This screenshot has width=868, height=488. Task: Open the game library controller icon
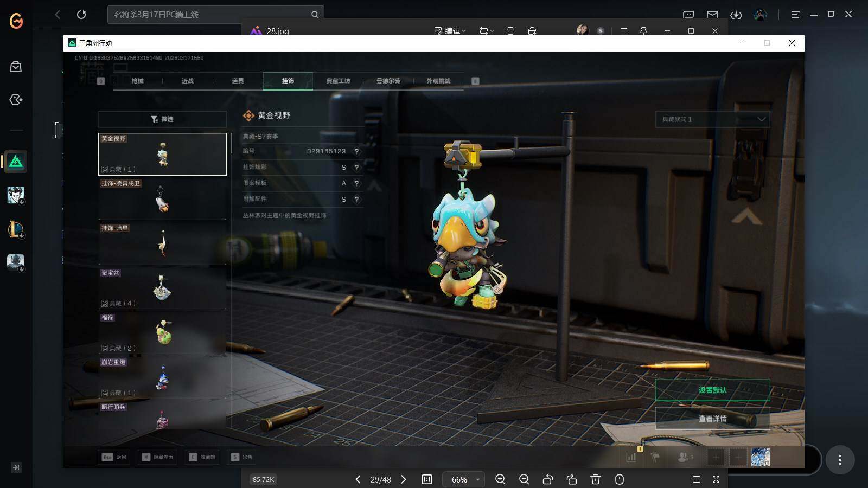tap(16, 100)
